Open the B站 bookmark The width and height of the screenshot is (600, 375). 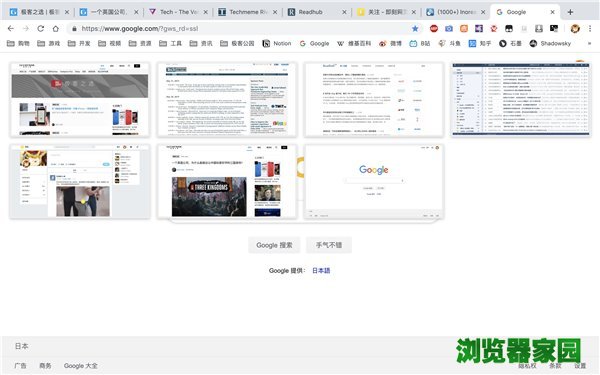pyautogui.click(x=420, y=44)
